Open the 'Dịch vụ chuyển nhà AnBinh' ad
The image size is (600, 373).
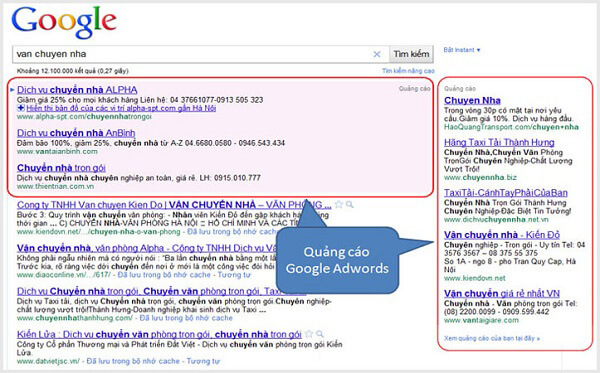tap(76, 133)
